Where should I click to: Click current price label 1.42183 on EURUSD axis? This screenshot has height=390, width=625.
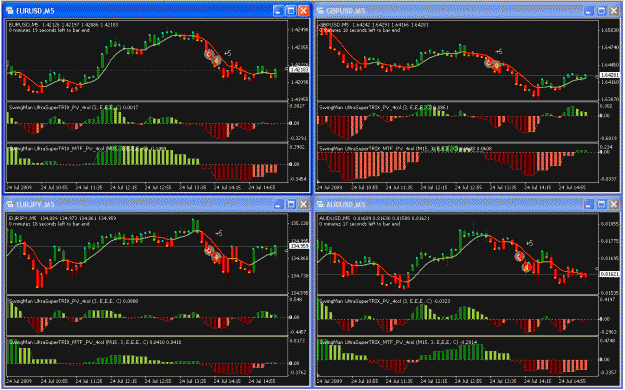[x=299, y=70]
